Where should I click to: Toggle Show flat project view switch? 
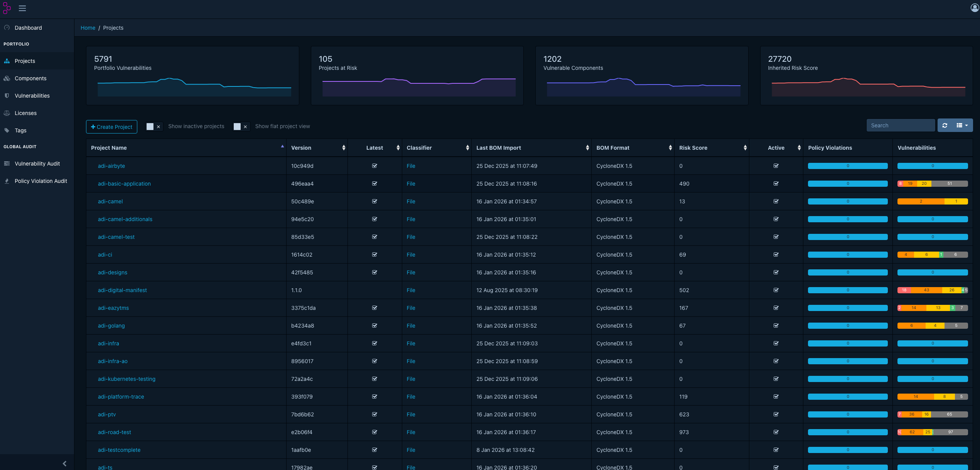(241, 127)
